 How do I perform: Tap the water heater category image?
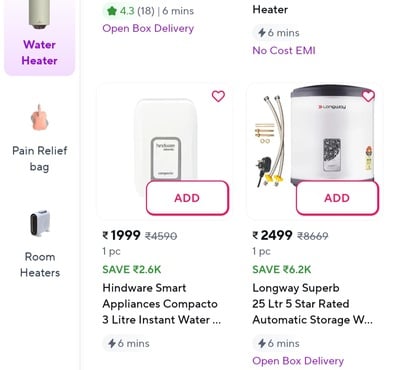[39, 14]
